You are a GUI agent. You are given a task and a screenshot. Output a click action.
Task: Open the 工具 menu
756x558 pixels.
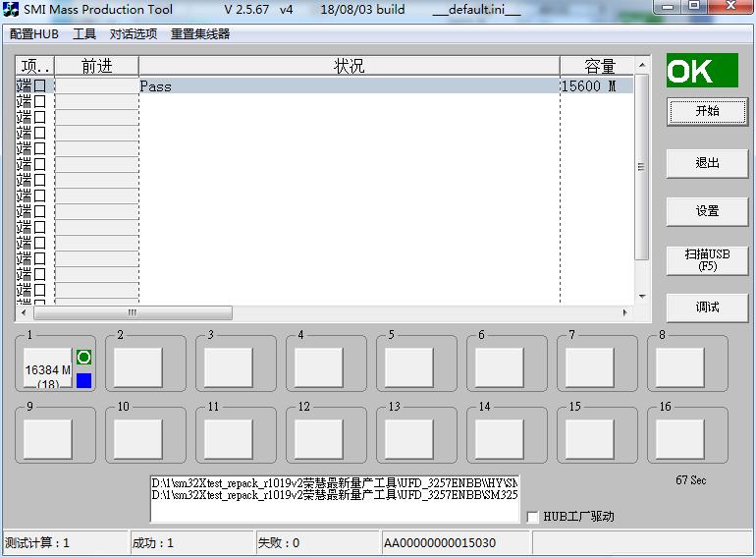pos(84,34)
